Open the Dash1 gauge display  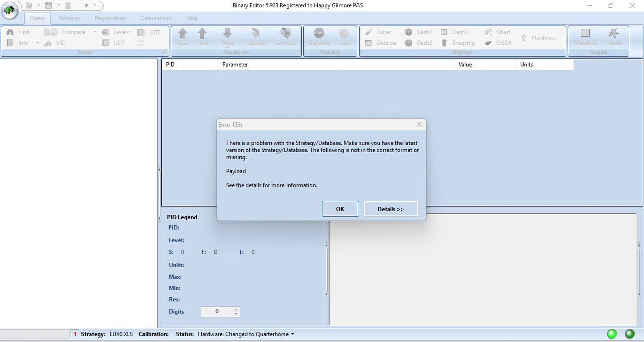[x=408, y=32]
